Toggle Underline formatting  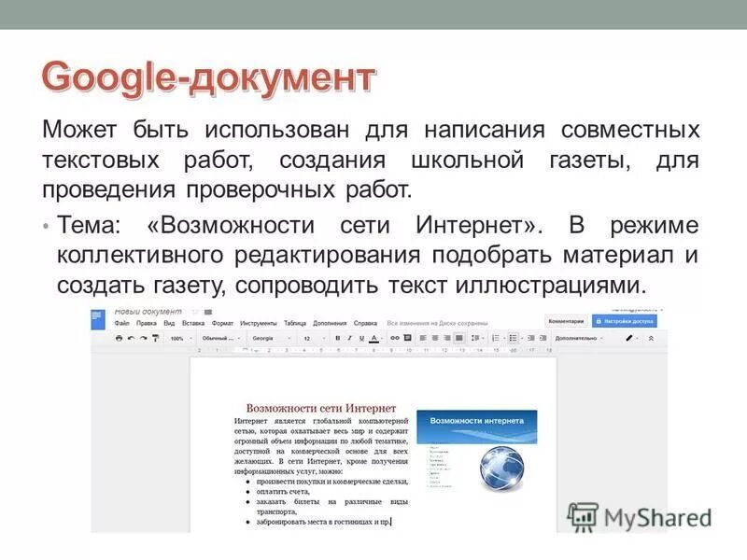pyautogui.click(x=361, y=338)
